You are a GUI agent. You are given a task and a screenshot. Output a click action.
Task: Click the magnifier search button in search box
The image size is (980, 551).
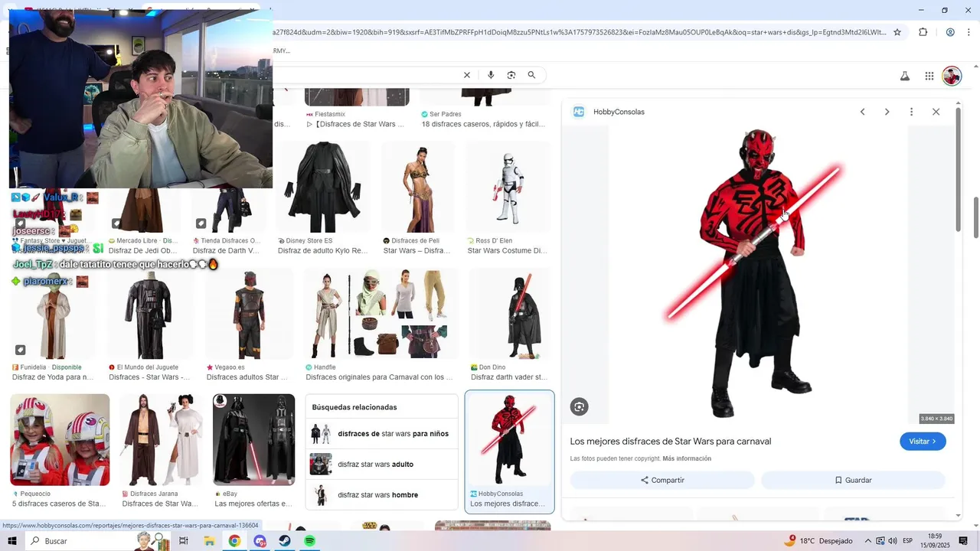531,75
